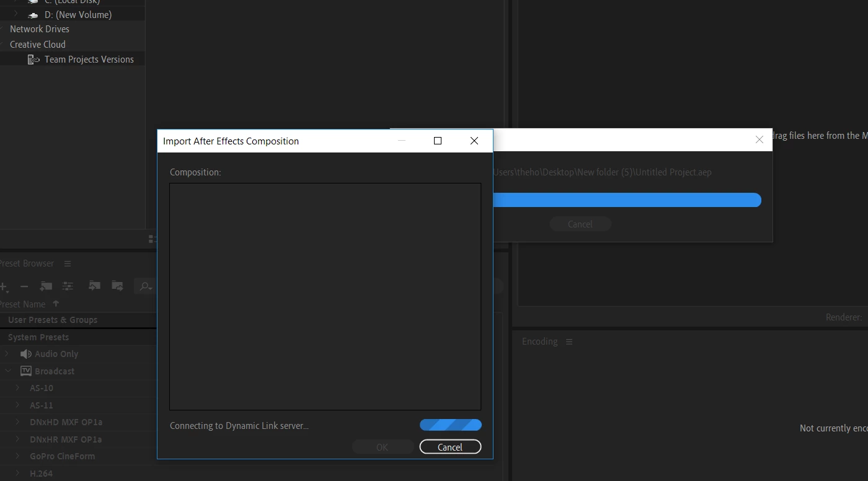Screen dimensions: 868x481
Task: Import presets with folder arrow icon
Action: tap(94, 285)
